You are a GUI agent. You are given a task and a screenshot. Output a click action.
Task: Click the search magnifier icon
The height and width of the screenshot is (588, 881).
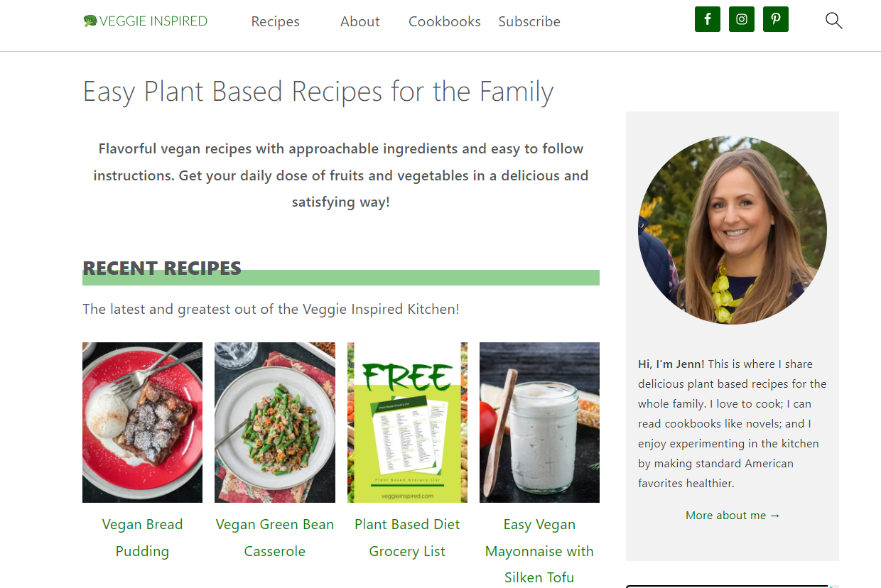pyautogui.click(x=833, y=21)
